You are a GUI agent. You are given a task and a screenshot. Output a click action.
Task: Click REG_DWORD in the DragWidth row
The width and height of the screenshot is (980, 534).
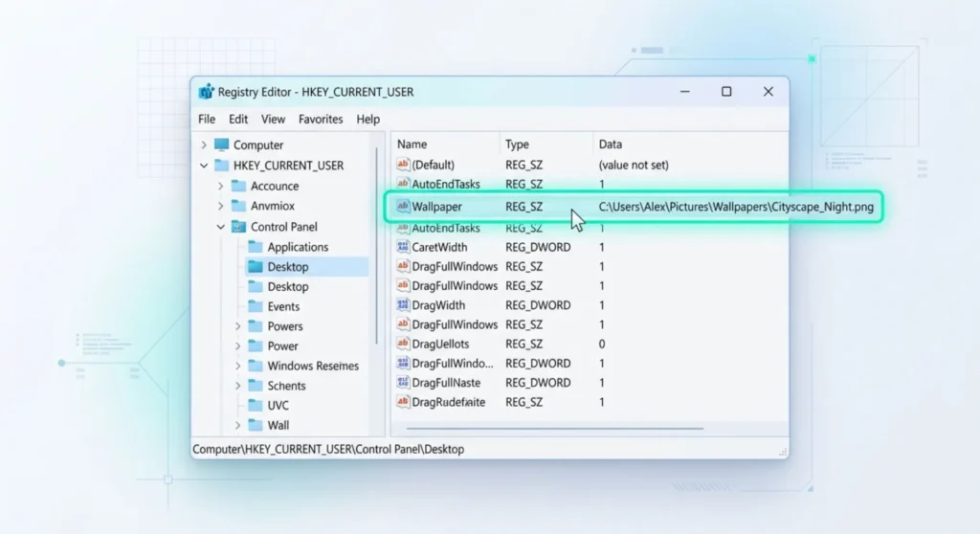(x=538, y=305)
